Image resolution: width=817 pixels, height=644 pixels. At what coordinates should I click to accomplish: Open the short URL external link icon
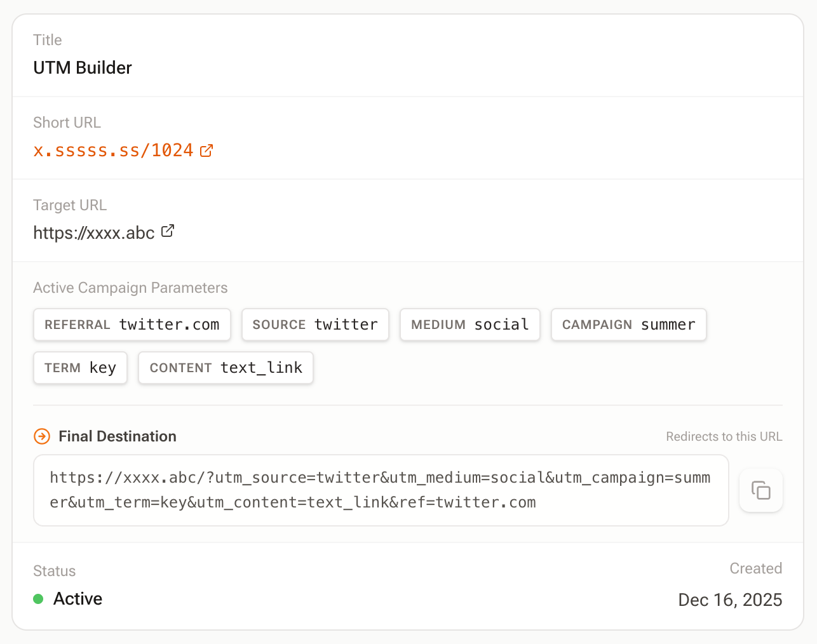[x=206, y=151]
